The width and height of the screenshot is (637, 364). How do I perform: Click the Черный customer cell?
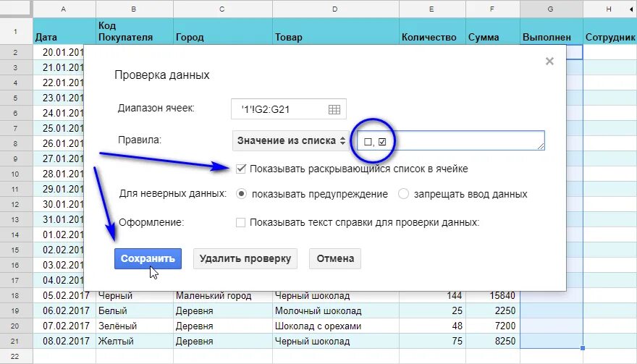tap(135, 295)
